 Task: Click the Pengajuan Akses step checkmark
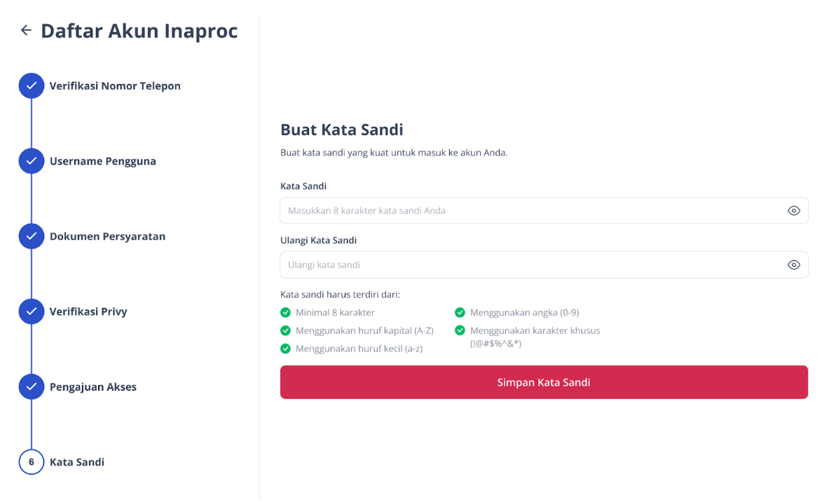(32, 386)
